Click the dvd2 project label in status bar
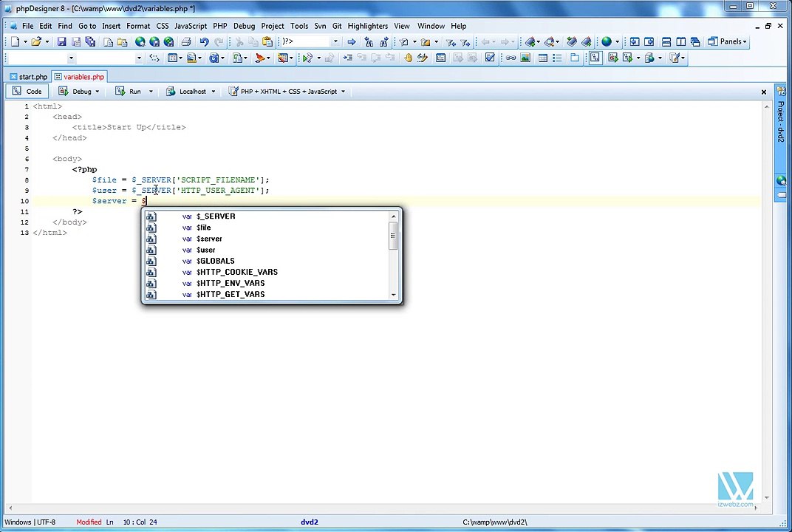This screenshot has width=792, height=532. pyautogui.click(x=310, y=522)
